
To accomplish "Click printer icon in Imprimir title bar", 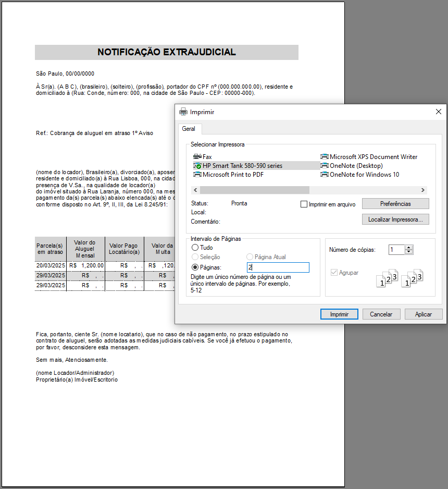I will coord(183,112).
